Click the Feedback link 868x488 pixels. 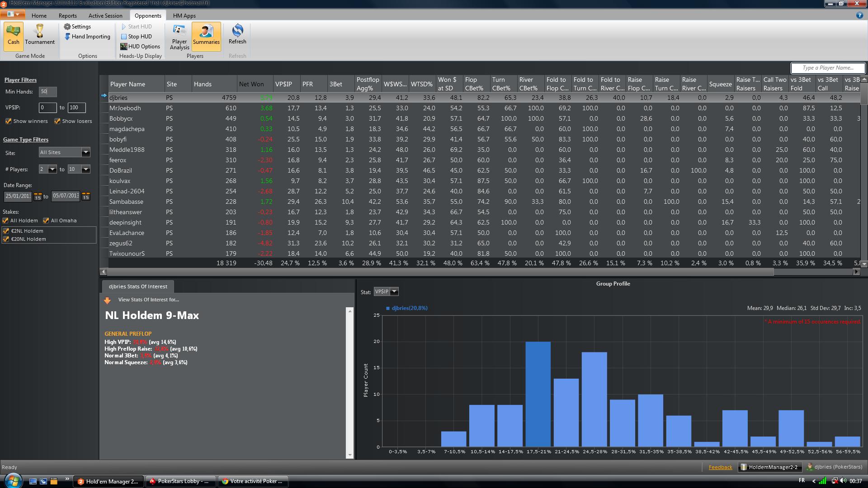click(720, 467)
